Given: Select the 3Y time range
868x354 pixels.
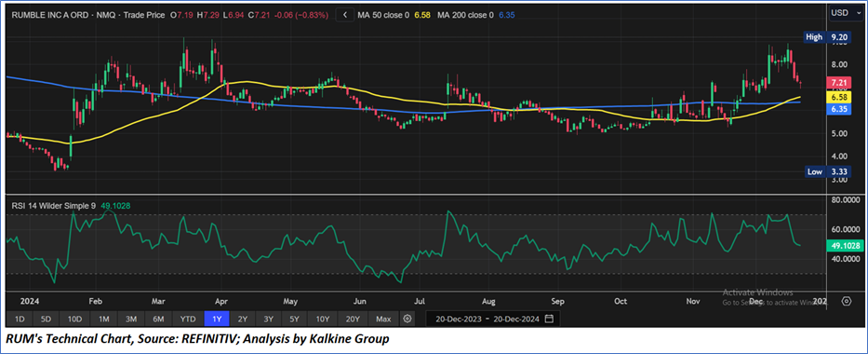Looking at the screenshot, I should pos(269,320).
